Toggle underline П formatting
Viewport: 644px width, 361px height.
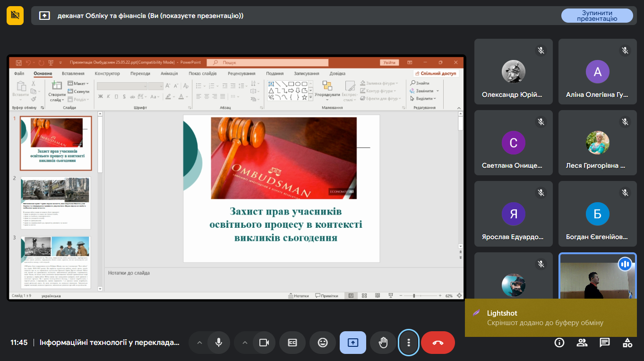point(116,96)
